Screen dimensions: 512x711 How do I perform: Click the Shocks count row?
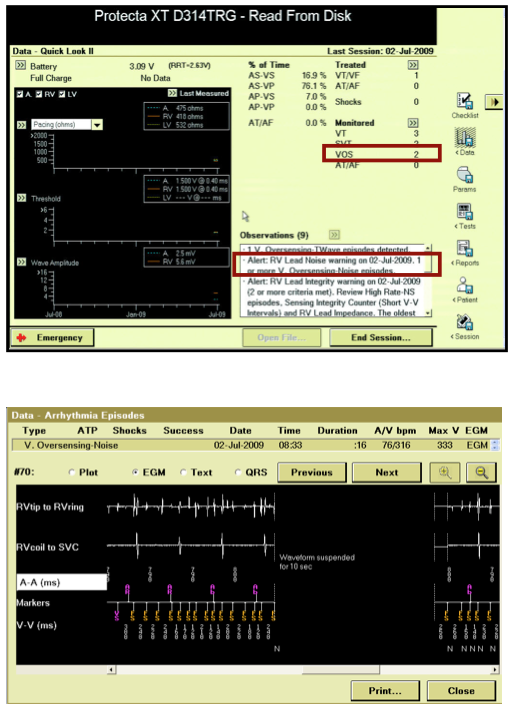[377, 102]
